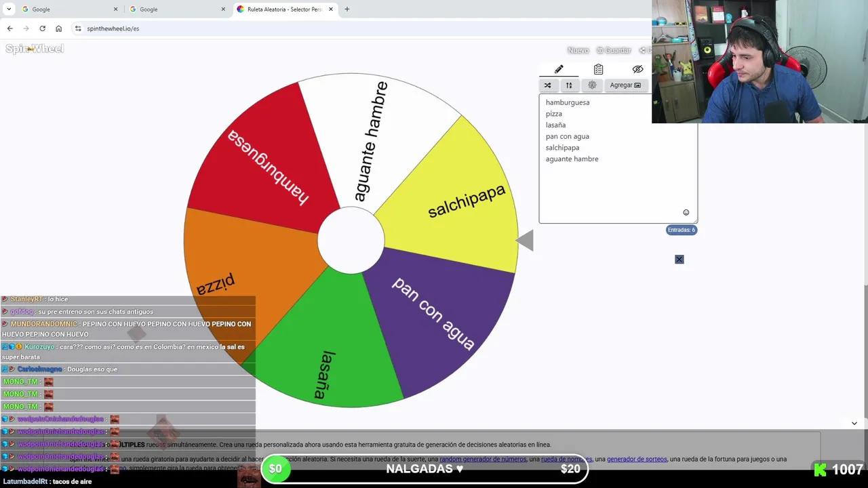The height and width of the screenshot is (488, 868).
Task: Click the Entradas: 6 badge
Action: click(682, 230)
